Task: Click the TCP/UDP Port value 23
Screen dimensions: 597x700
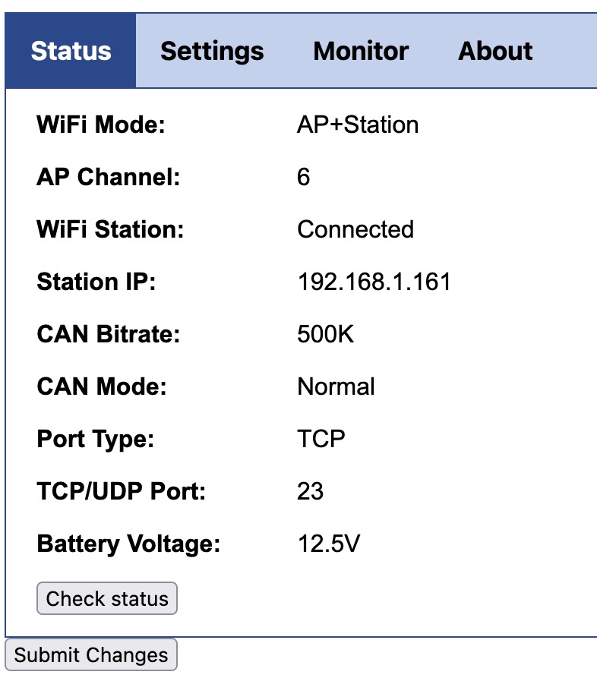Action: (x=311, y=491)
